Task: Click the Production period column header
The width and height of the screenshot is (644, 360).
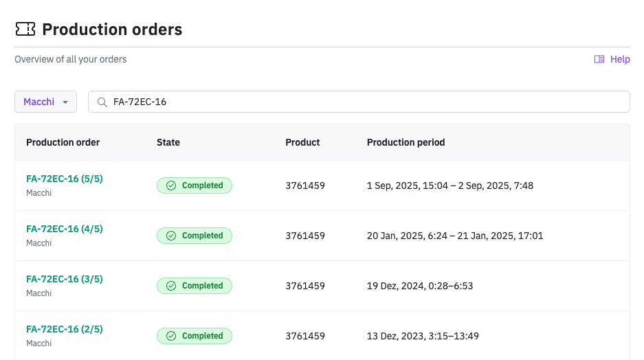Action: [406, 142]
